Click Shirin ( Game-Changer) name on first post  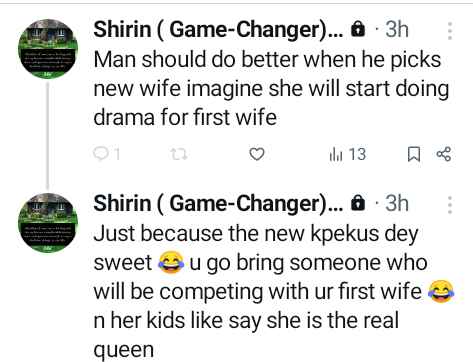[218, 30]
